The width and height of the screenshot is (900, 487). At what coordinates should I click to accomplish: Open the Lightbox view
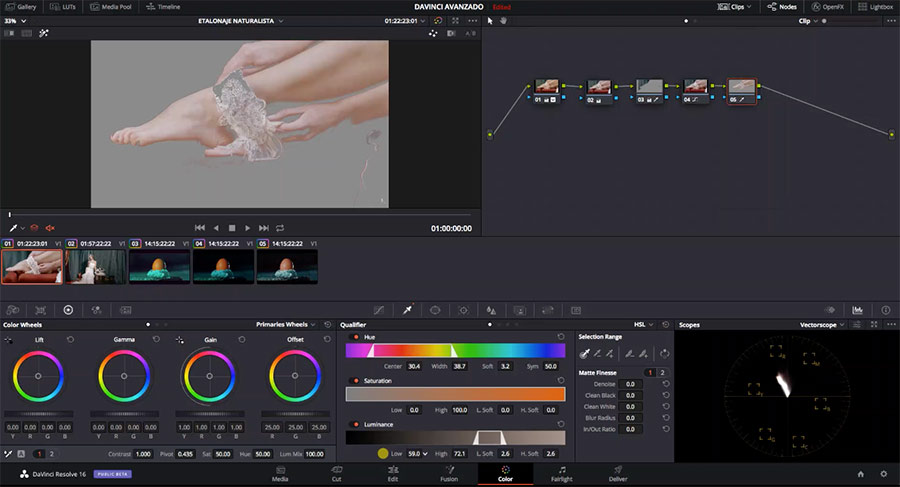point(875,7)
